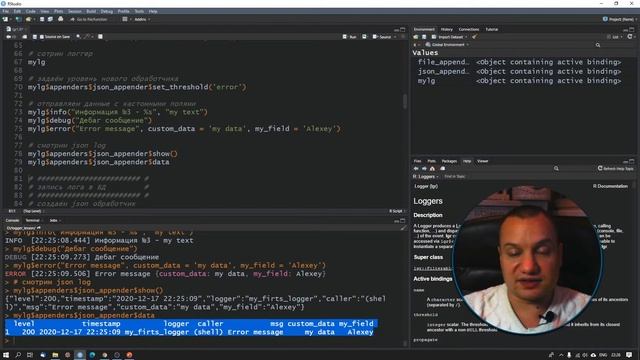
Task: Open the Import Dataset dropdown
Action: point(449,37)
